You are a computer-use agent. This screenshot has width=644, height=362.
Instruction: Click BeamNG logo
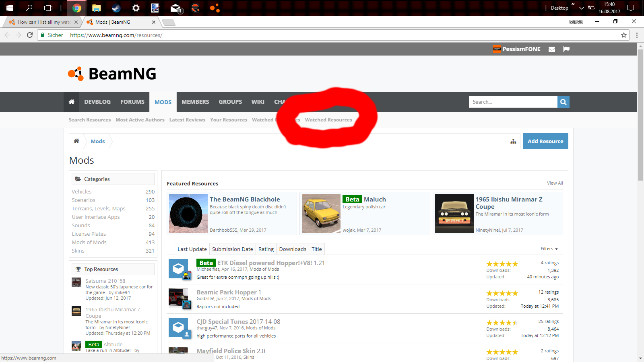click(x=112, y=74)
